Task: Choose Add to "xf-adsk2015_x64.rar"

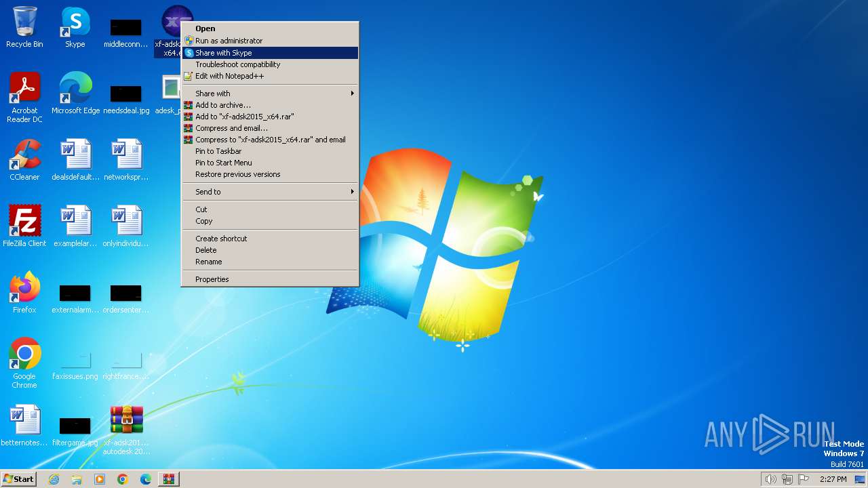Action: (x=270, y=117)
